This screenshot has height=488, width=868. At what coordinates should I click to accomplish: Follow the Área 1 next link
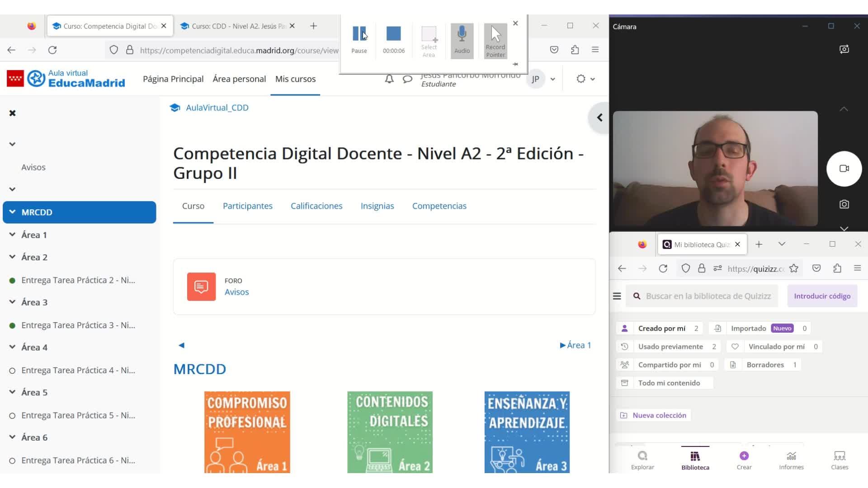[575, 345]
